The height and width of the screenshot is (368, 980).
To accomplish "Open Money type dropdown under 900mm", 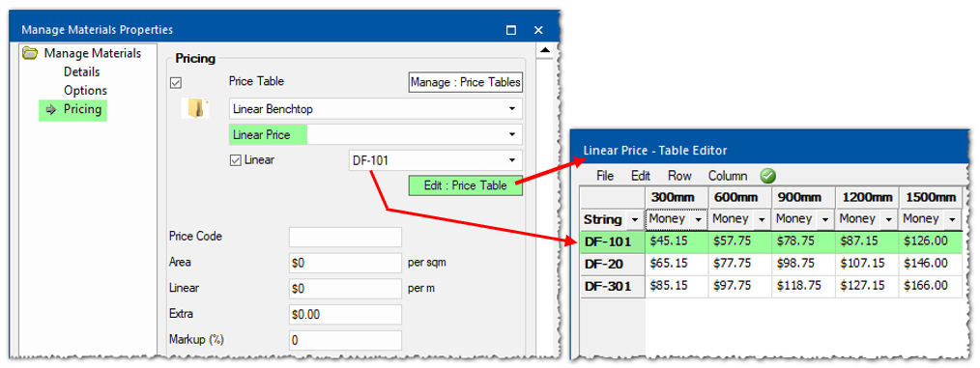I will pos(826,220).
